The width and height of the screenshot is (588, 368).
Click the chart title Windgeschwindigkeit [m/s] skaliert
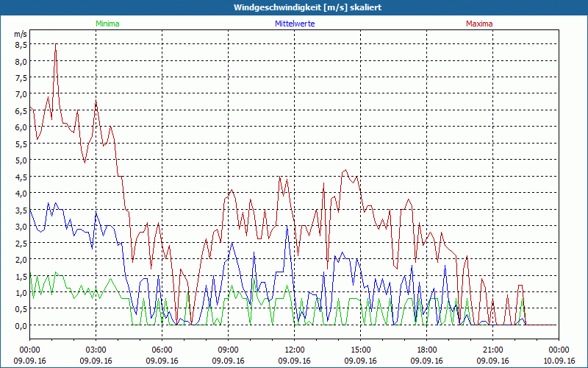[x=307, y=7]
